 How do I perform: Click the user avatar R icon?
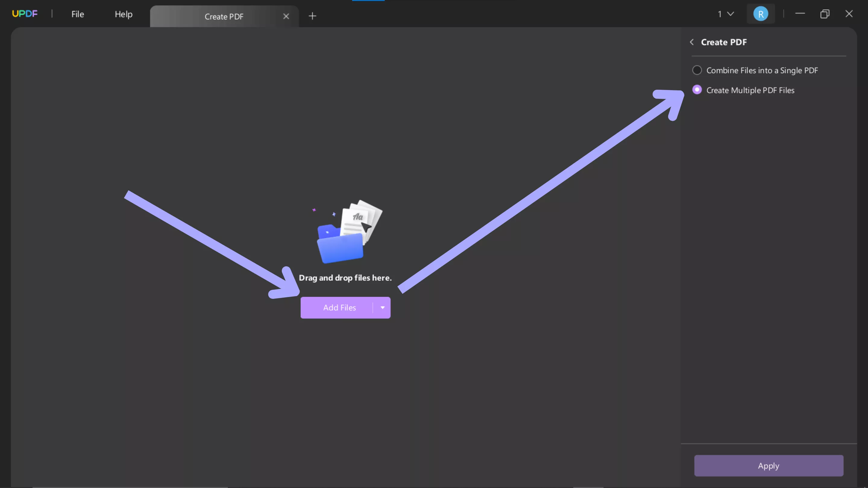760,14
